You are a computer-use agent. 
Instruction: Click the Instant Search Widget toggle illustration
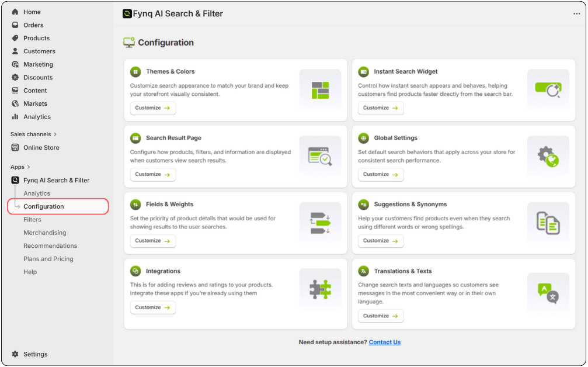[x=548, y=91]
